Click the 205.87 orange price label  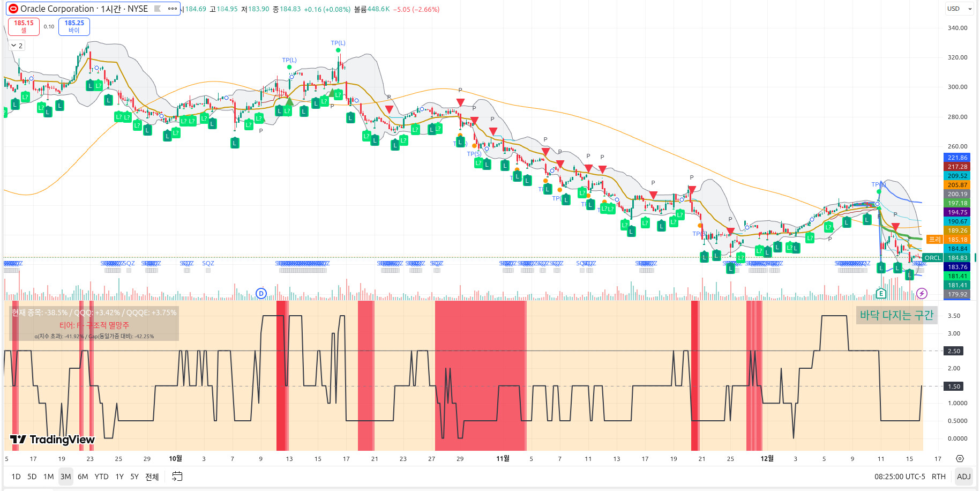[957, 185]
